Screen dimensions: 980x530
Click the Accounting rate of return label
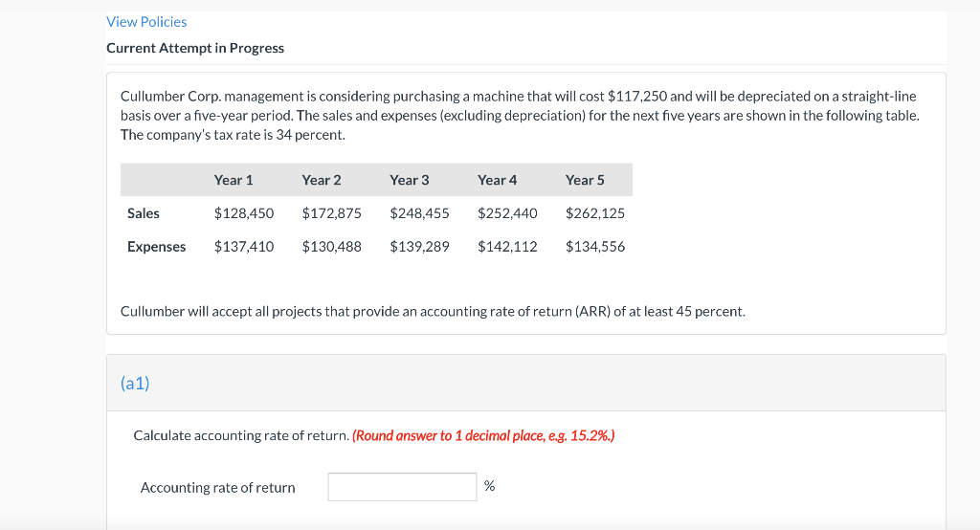coord(217,488)
